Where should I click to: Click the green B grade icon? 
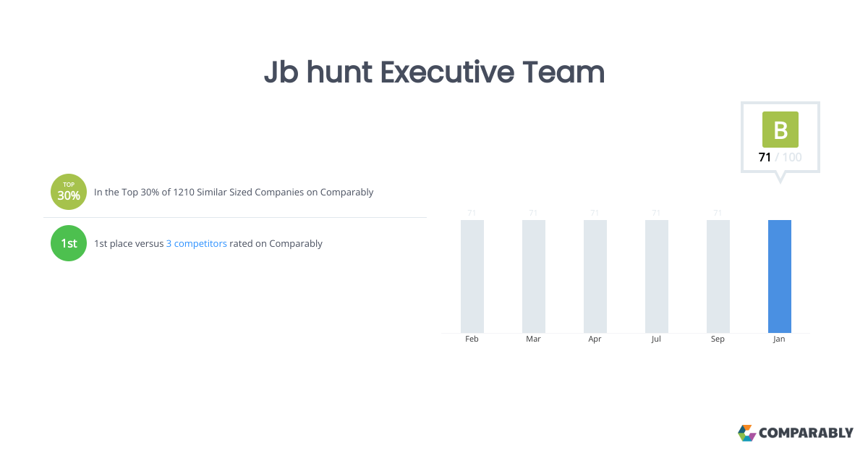click(780, 130)
